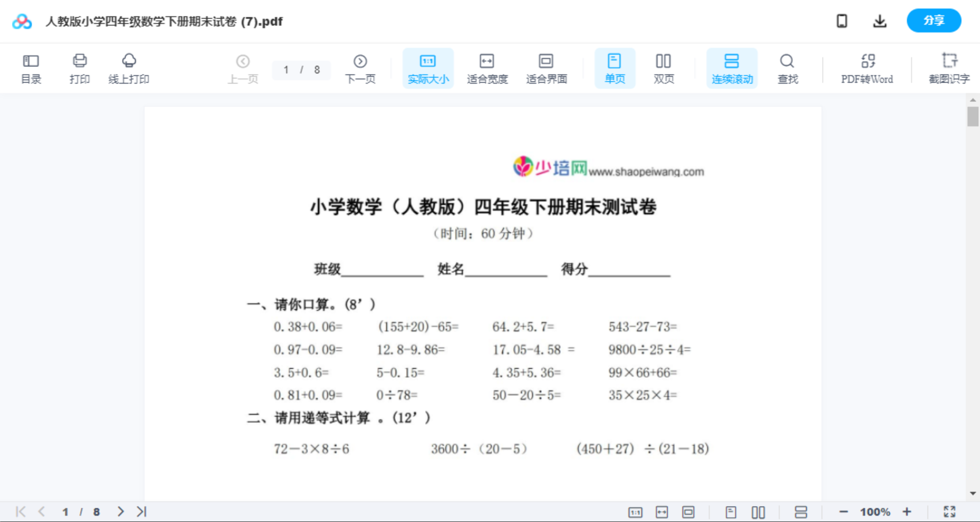This screenshot has width=980, height=522.
Task: Enter fullscreen via bottom-right expand icon
Action: click(950, 511)
